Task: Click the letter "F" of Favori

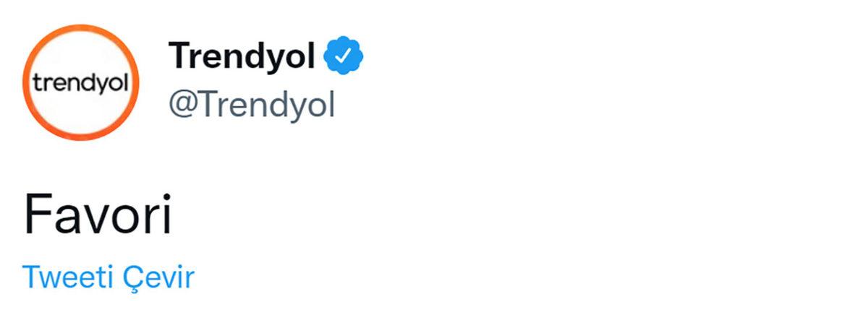Action: tap(38, 215)
